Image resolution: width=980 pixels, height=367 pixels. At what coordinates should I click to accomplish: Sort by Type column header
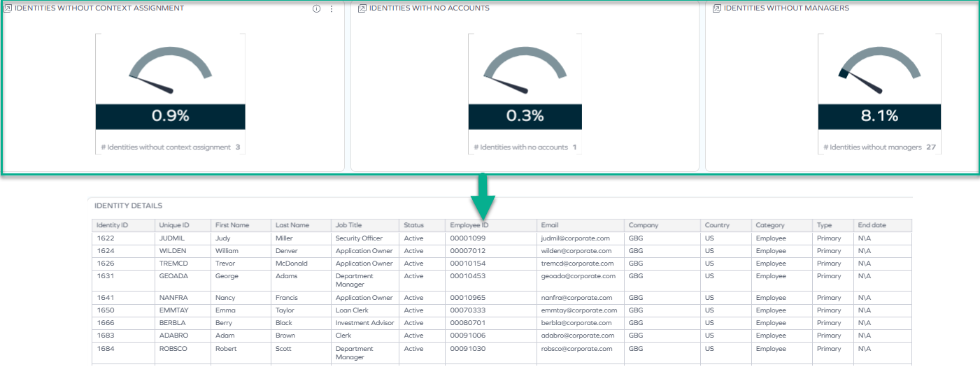coord(833,225)
